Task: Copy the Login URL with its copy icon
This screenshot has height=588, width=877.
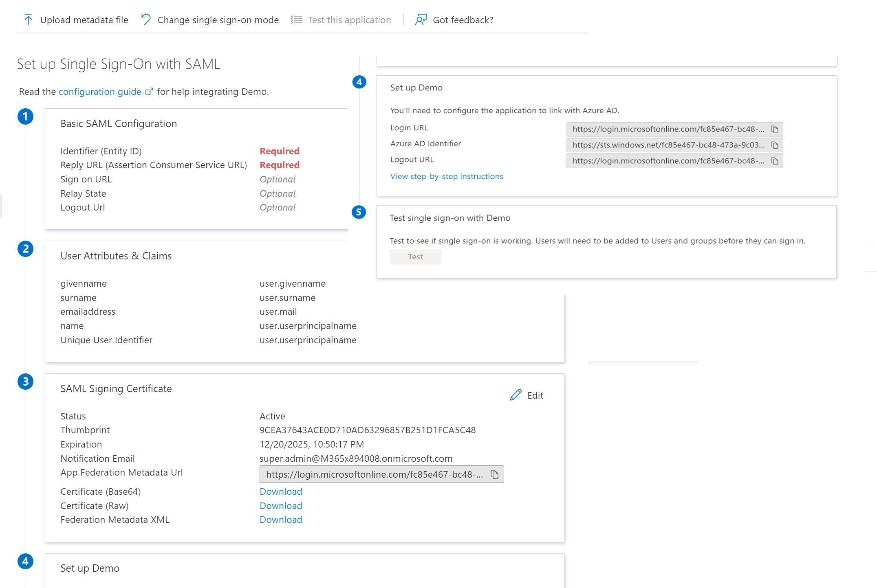Action: coord(775,129)
